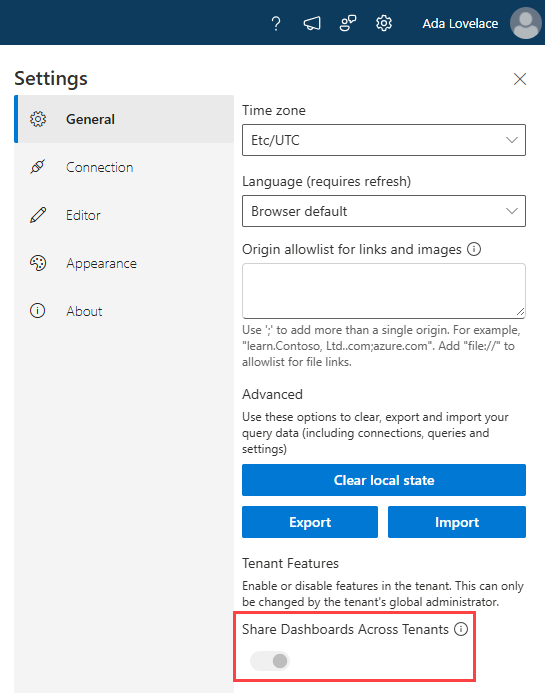The width and height of the screenshot is (545, 693).
Task: Expand the Language dropdown chevron
Action: tap(511, 211)
